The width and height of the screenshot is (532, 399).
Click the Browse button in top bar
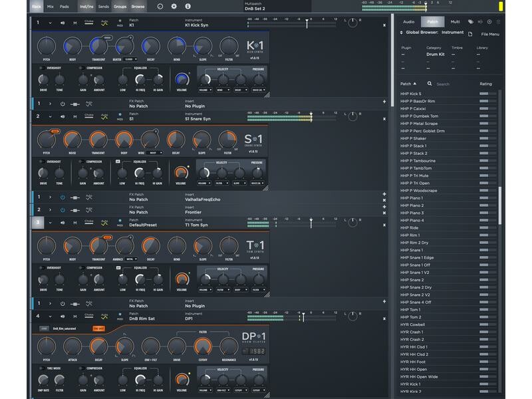click(138, 6)
